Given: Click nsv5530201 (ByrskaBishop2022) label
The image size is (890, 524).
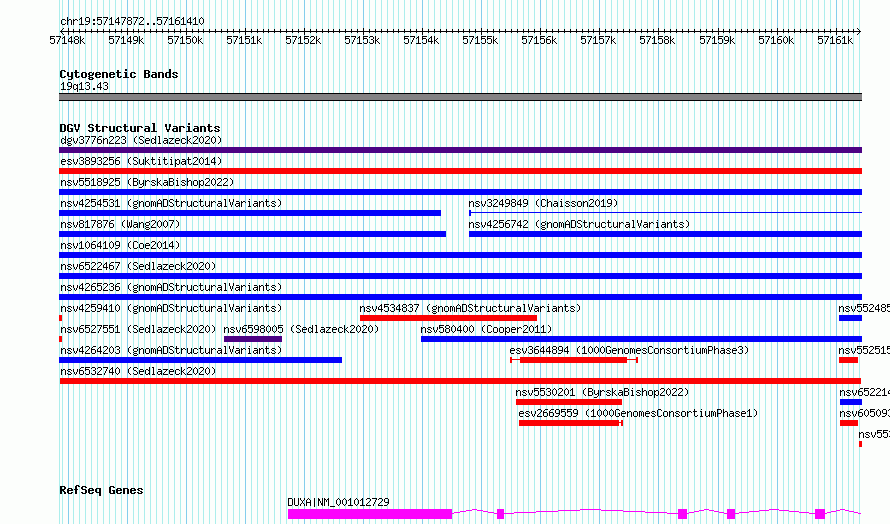Looking at the screenshot, I should pos(602,392).
